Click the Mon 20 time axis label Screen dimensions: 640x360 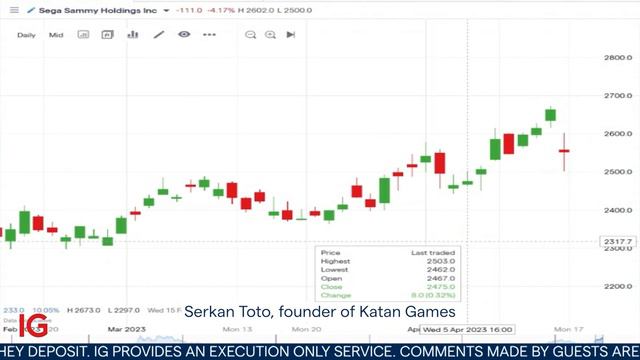[x=307, y=329]
